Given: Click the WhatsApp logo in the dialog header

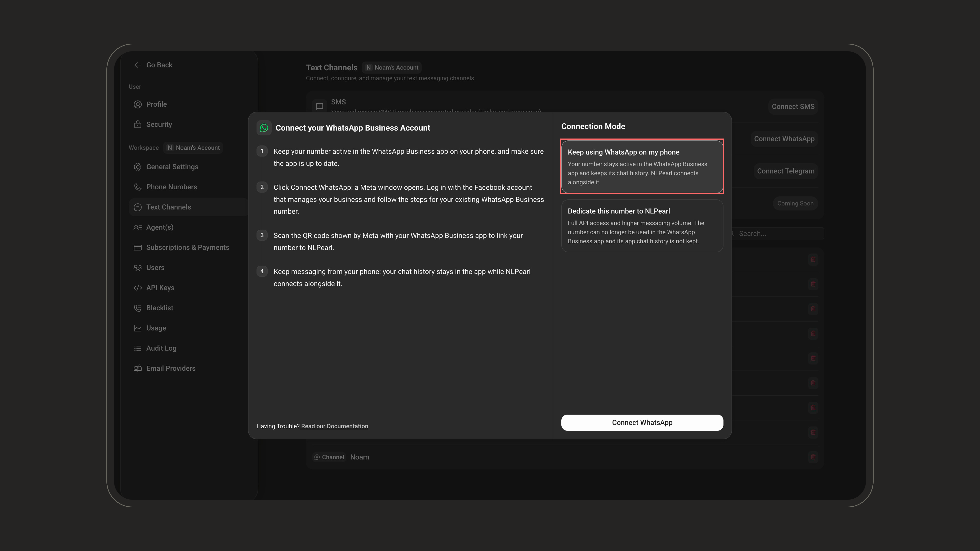Looking at the screenshot, I should [x=264, y=128].
